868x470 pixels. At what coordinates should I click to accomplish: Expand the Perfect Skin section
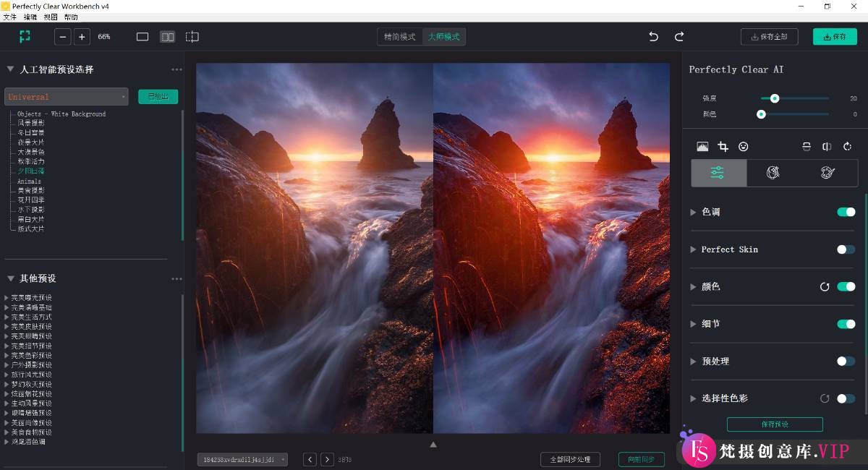click(x=693, y=249)
